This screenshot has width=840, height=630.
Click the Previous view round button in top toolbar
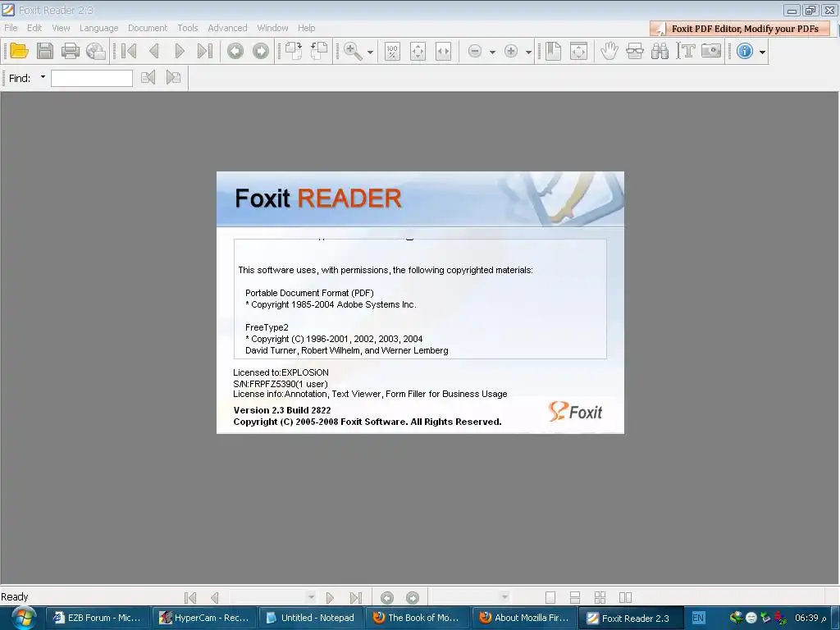(x=235, y=51)
